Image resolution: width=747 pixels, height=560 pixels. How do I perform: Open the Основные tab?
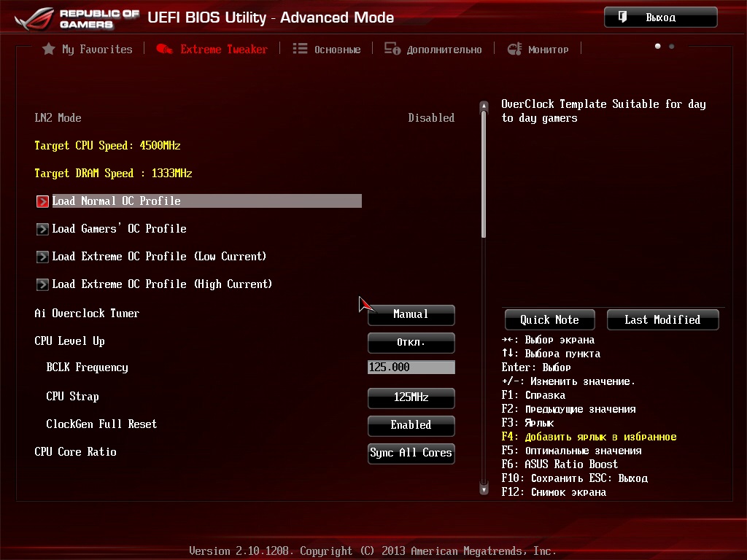pyautogui.click(x=327, y=49)
